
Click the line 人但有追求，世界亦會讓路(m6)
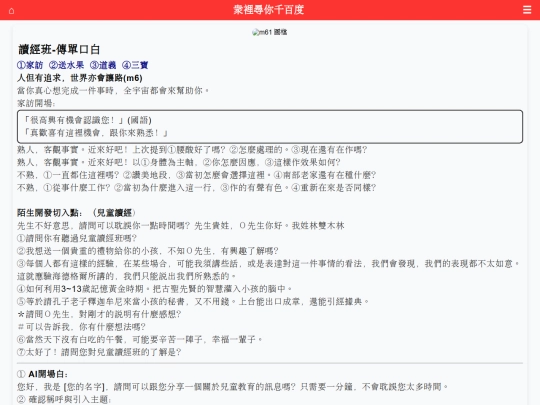(x=80, y=78)
